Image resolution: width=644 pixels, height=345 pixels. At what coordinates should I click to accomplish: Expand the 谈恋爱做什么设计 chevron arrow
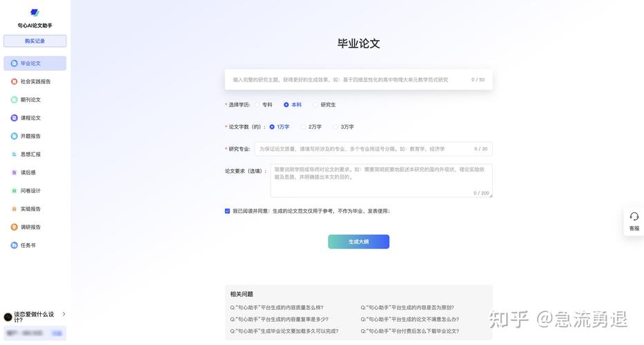[64, 314]
